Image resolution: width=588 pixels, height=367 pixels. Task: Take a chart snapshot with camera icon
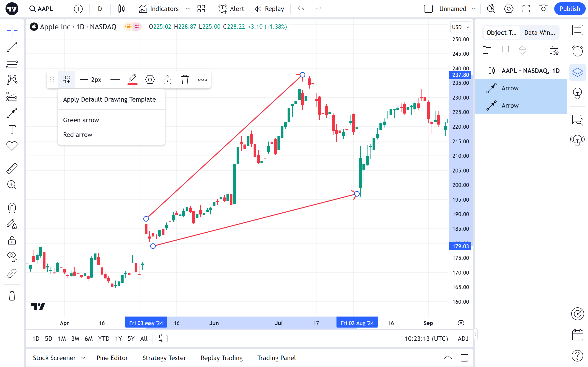[543, 9]
